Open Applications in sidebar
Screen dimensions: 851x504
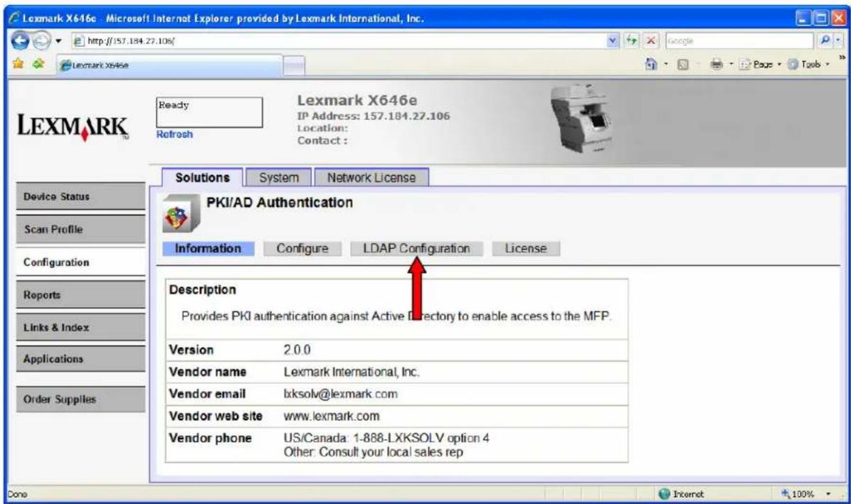pos(80,359)
